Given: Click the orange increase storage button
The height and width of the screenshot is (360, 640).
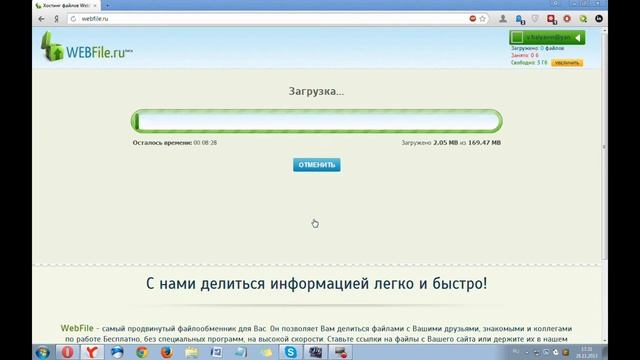Looking at the screenshot, I should (x=567, y=63).
